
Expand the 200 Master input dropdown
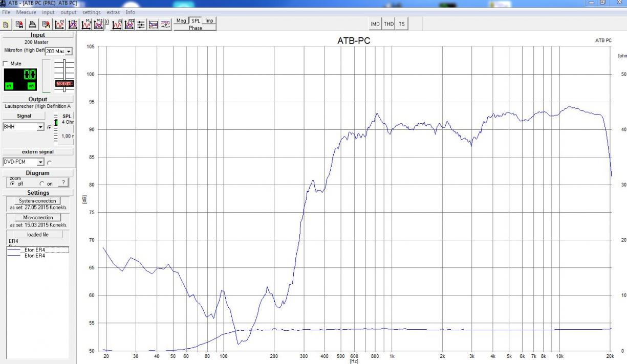click(69, 51)
